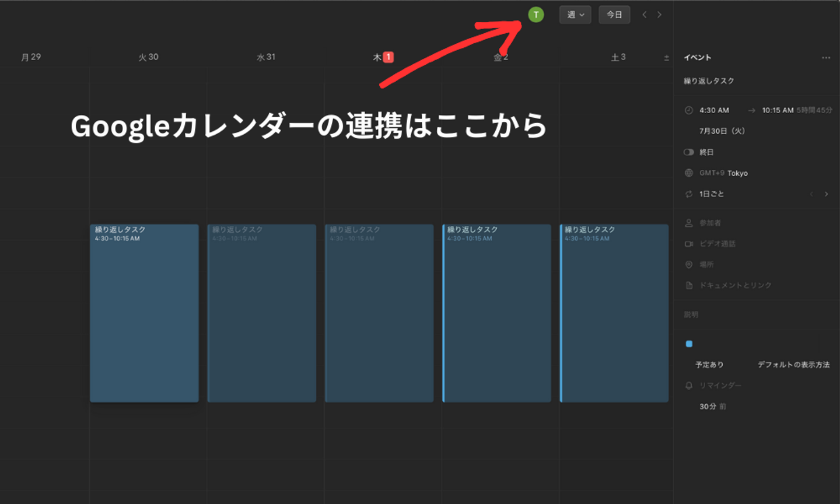840x504 pixels.
Task: Pick the blue calendar color swatch
Action: pyautogui.click(x=689, y=344)
